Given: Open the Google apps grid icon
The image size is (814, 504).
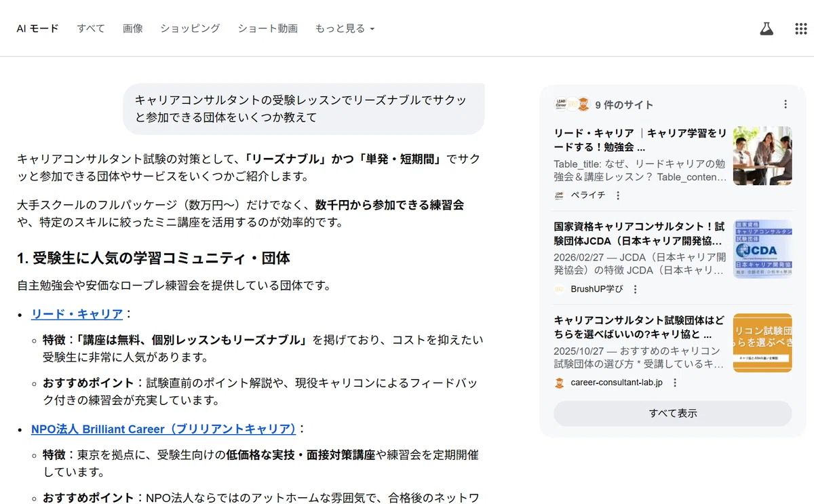Looking at the screenshot, I should pyautogui.click(x=800, y=28).
